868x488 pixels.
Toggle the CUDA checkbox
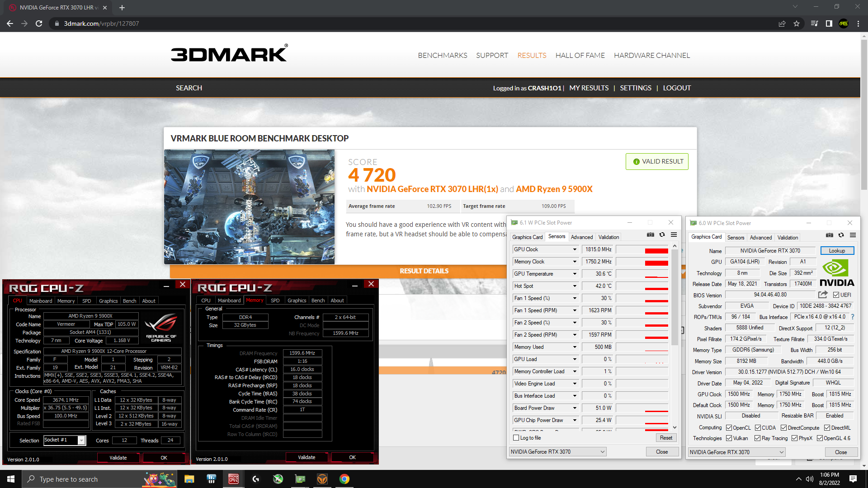(x=758, y=428)
